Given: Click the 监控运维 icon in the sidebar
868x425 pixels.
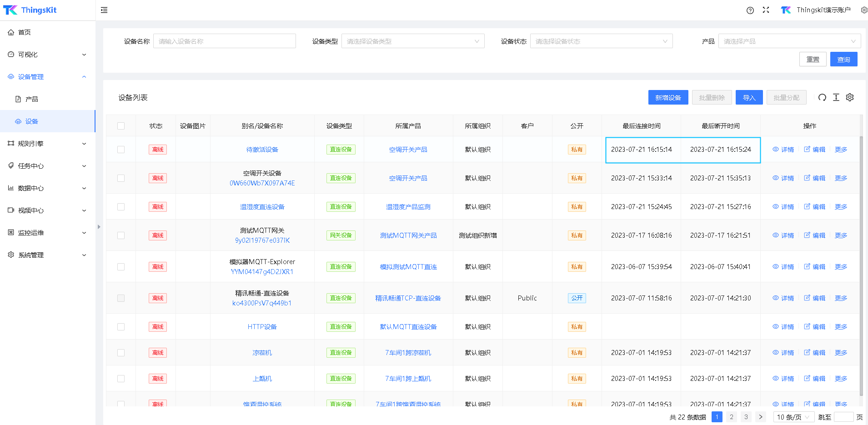Looking at the screenshot, I should tap(11, 233).
